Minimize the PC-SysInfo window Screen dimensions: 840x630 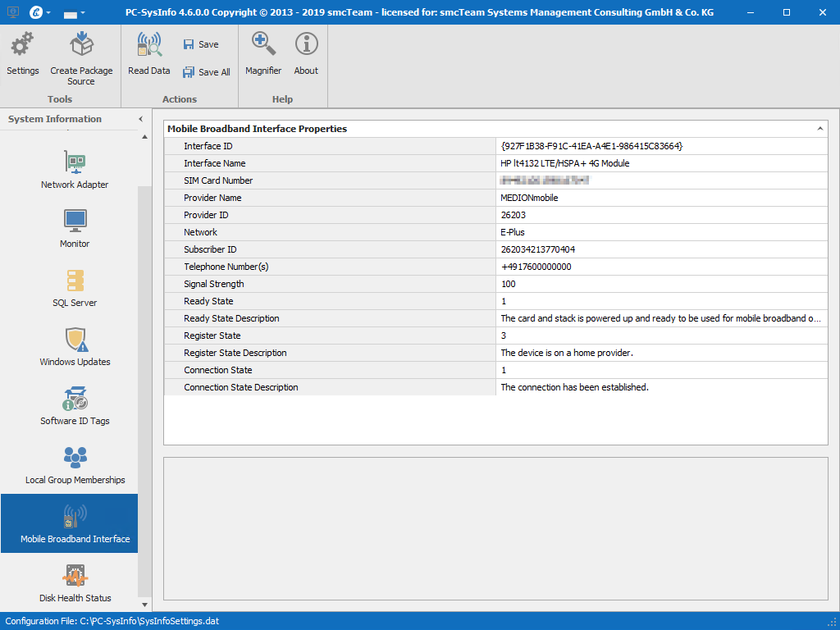pos(751,11)
